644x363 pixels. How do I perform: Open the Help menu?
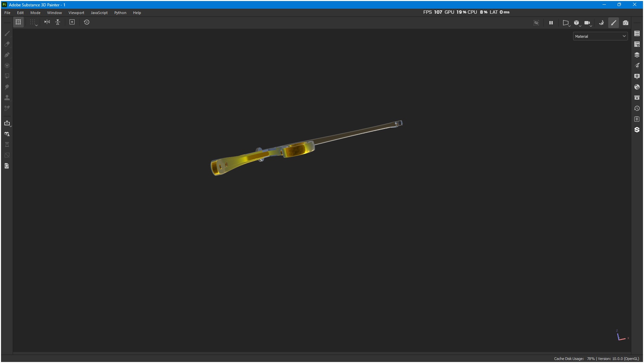pos(137,13)
